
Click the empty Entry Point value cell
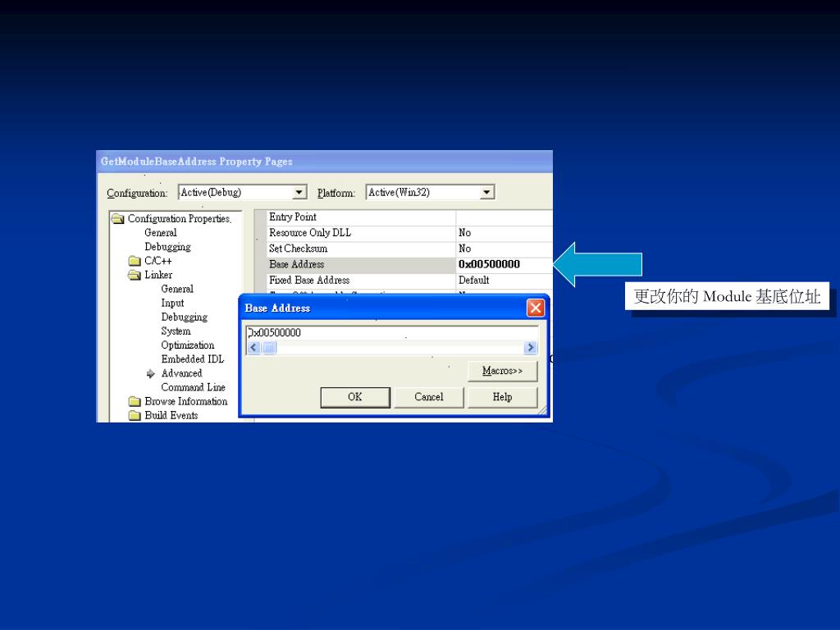coord(504,217)
